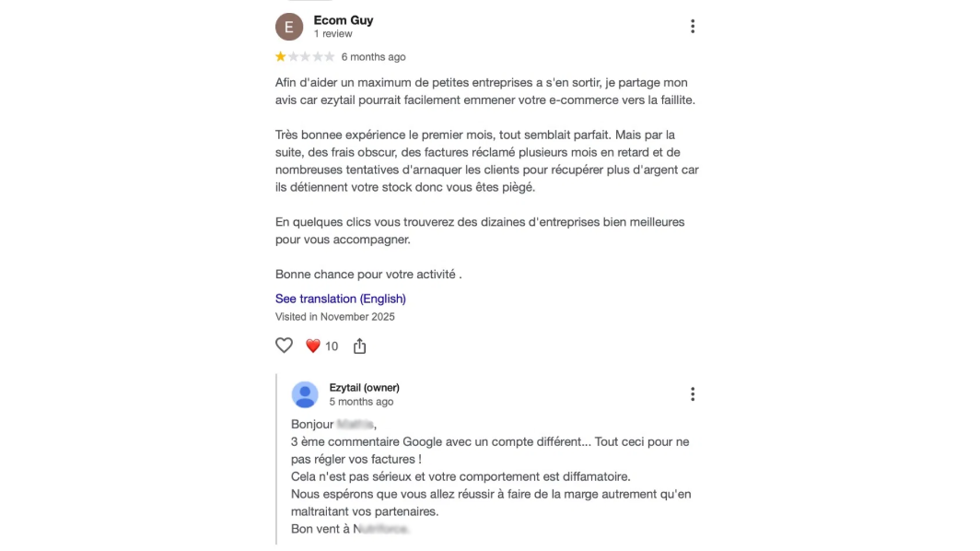The width and height of the screenshot is (980, 551).
Task: Click the blue Ezytail owner avatar
Action: coord(305,394)
